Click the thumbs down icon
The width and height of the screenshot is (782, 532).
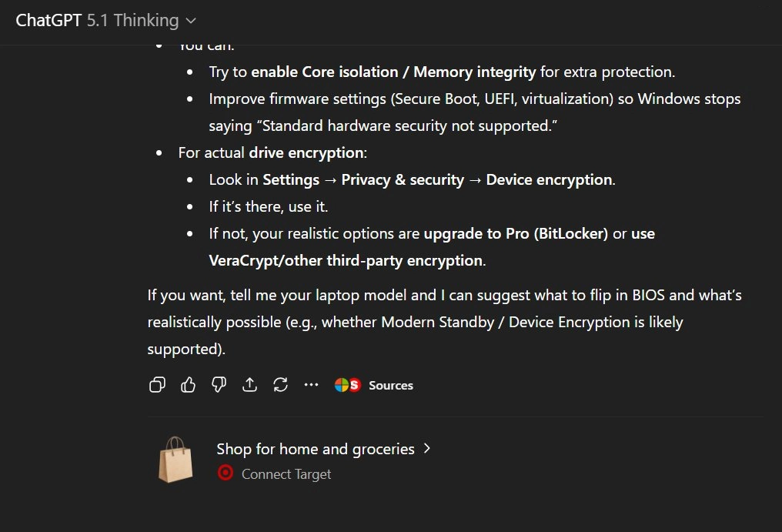[x=219, y=385]
